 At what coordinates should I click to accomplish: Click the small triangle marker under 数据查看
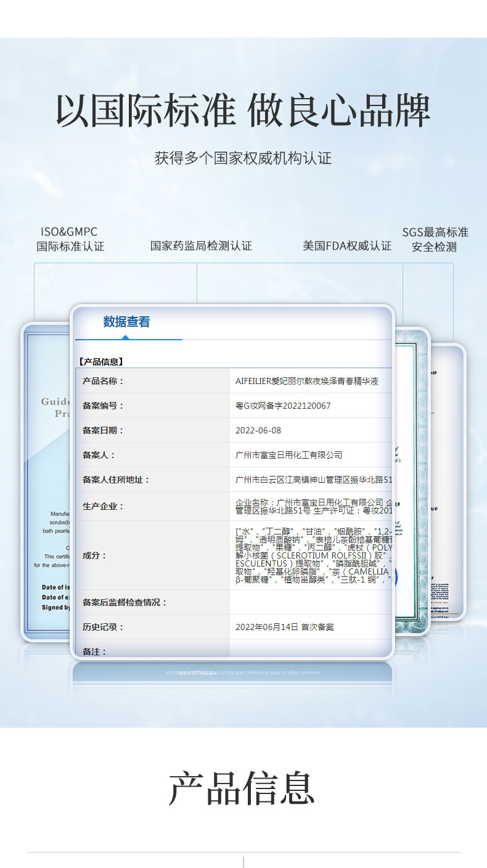click(x=126, y=337)
